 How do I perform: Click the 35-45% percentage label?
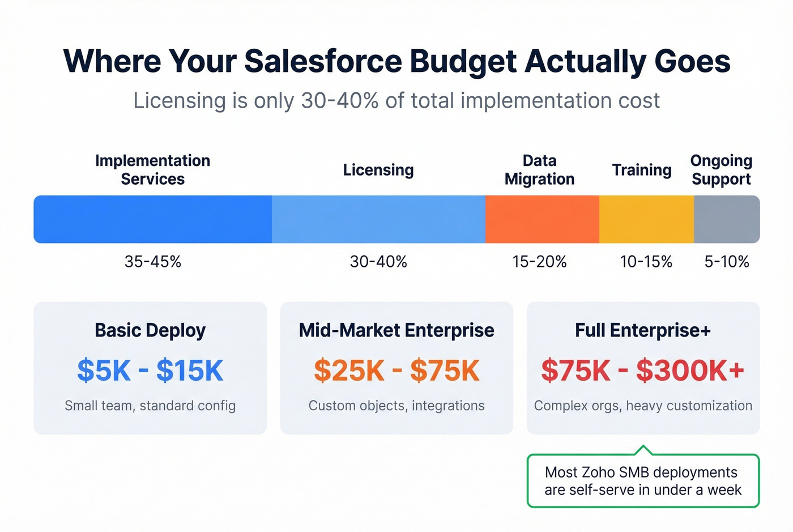153,261
